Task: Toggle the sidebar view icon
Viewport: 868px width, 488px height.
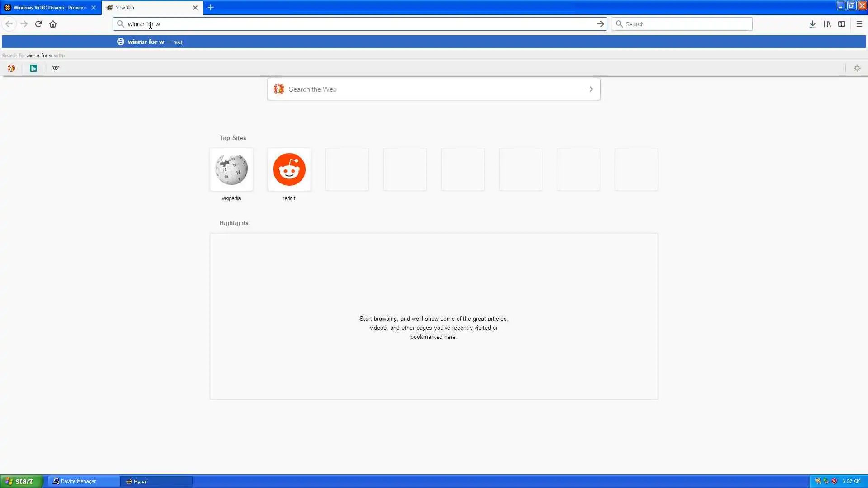Action: point(842,24)
